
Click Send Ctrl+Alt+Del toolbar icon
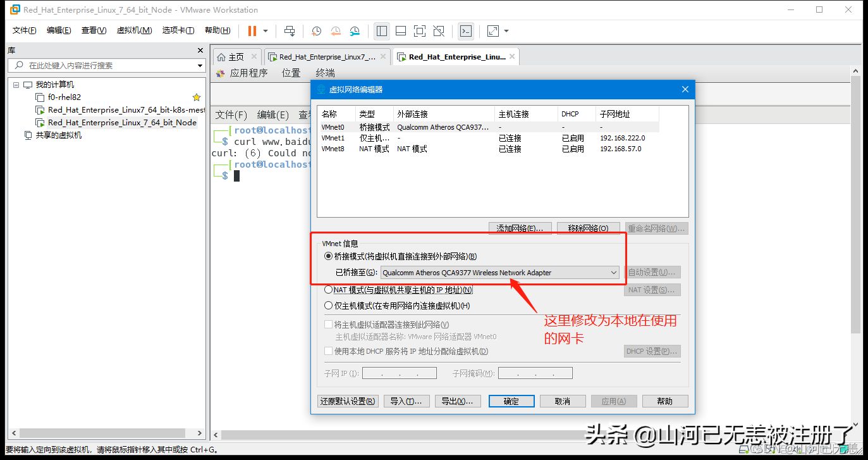pyautogui.click(x=290, y=30)
